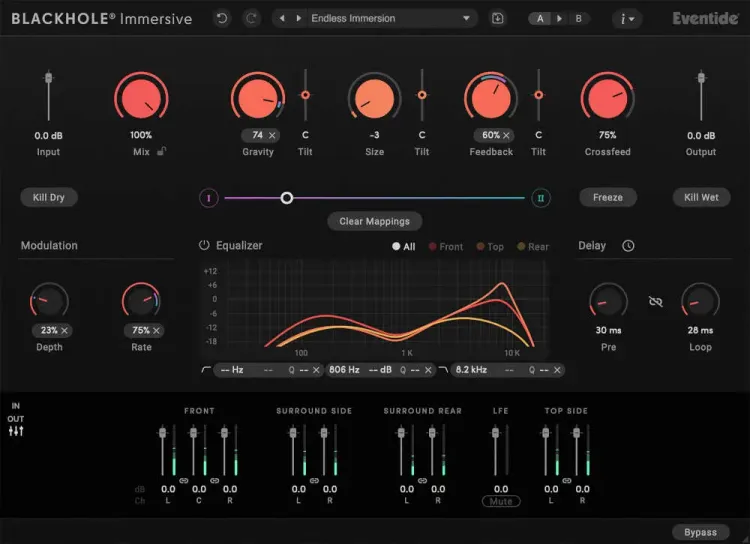The image size is (750, 544).
Task: Click the Modulation Rate knob
Action: coord(141,301)
